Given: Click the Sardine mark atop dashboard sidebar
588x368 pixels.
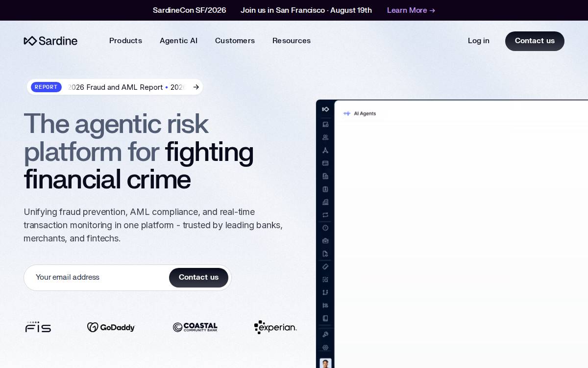Looking at the screenshot, I should click(325, 109).
